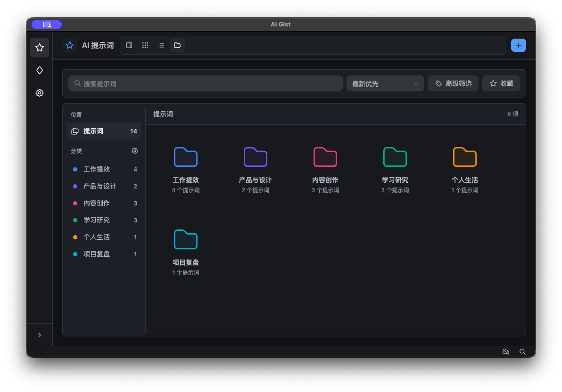
Task: Switch to list view layout
Action: point(161,45)
